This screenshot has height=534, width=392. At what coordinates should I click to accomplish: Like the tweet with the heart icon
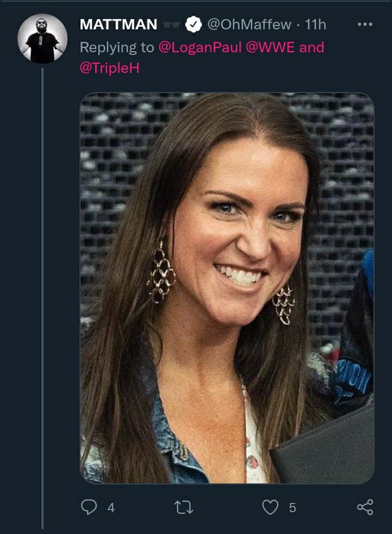(270, 507)
